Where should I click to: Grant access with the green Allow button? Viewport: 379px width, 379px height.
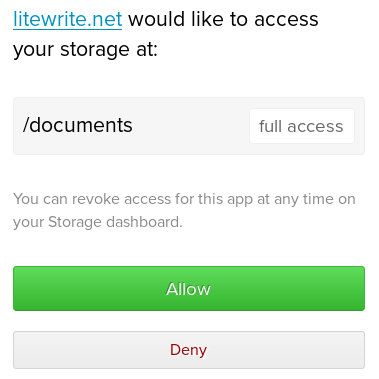[189, 288]
